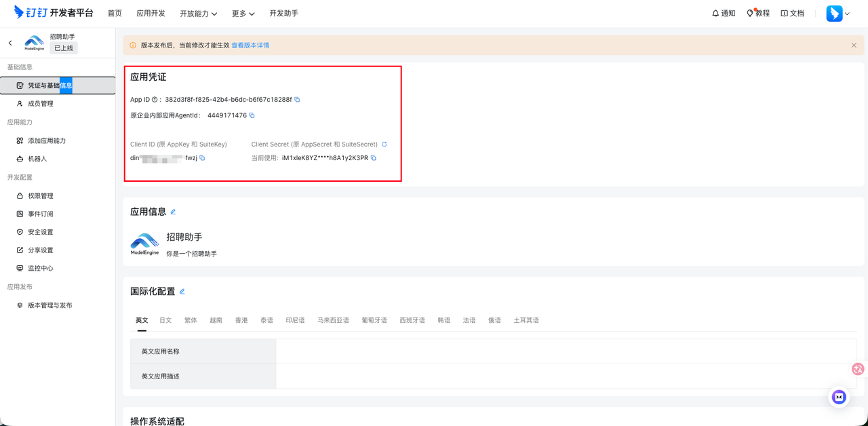Show App ID help tooltip icon
The image size is (868, 426).
pos(155,100)
